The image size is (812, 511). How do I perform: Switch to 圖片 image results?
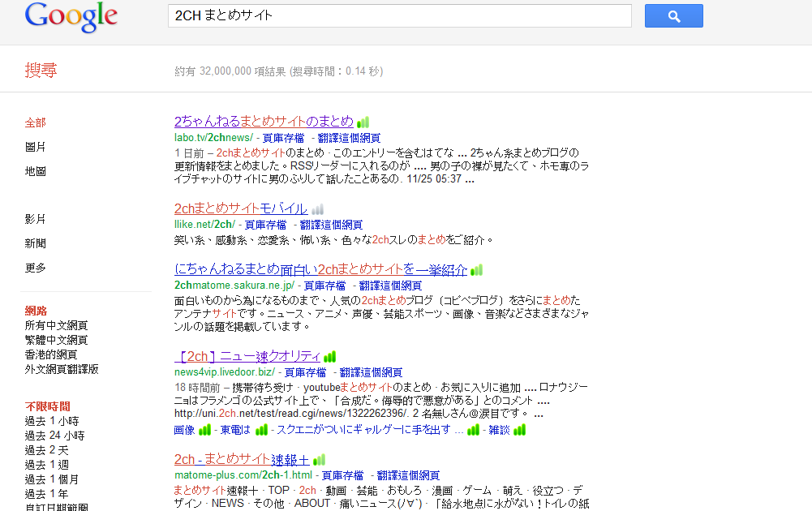click(35, 147)
